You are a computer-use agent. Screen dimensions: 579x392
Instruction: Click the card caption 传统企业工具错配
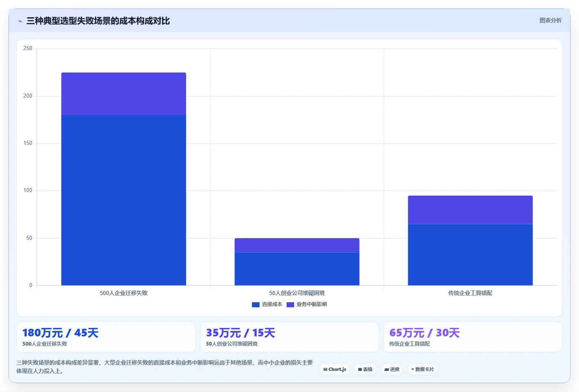point(409,344)
